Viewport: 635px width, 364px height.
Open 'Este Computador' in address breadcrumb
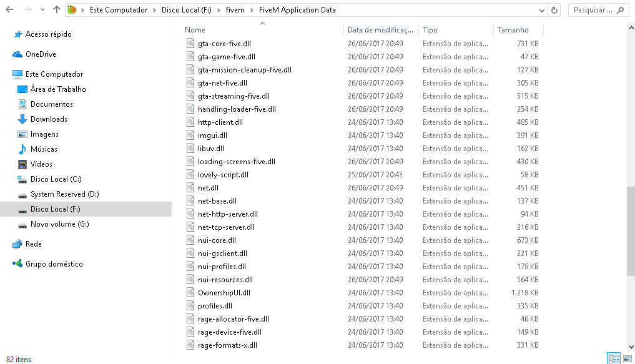tap(119, 10)
